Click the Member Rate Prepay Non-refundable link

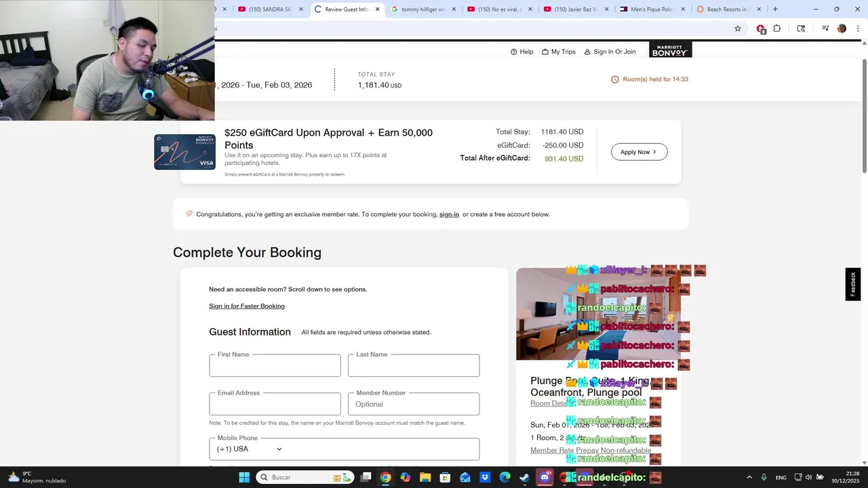pos(591,450)
